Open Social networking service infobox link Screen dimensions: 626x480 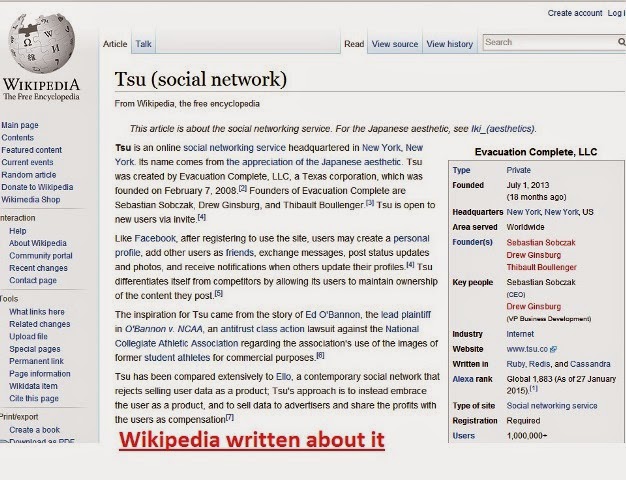[552, 406]
